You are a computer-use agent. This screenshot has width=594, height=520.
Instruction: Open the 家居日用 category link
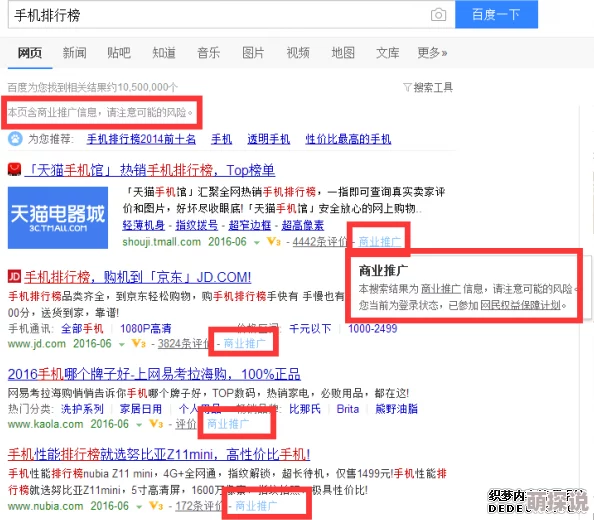point(141,409)
